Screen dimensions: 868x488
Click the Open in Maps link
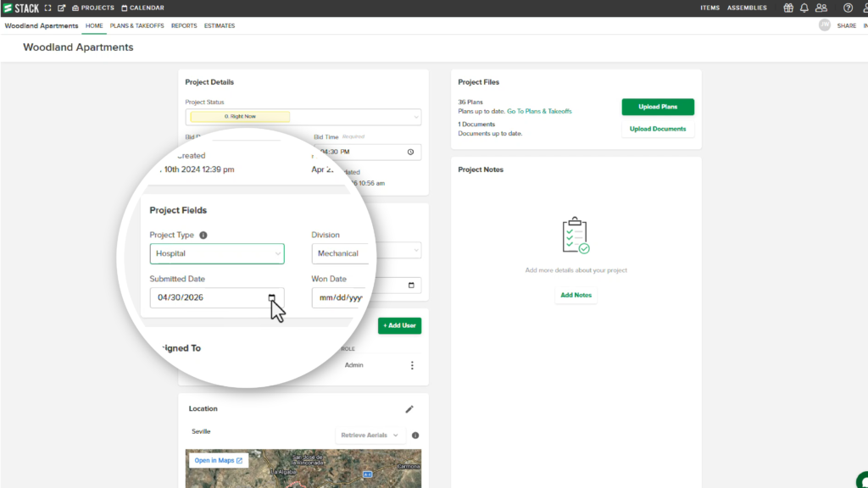coord(218,460)
